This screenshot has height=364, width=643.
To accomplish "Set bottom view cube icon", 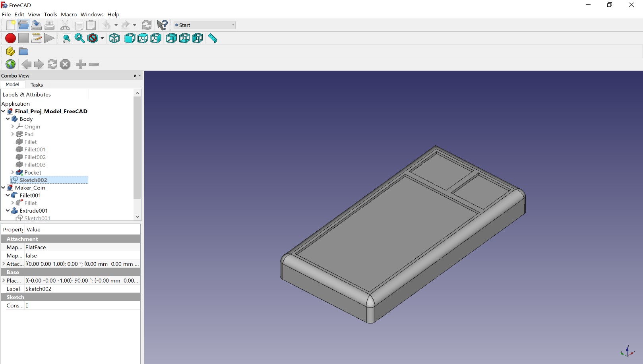I will click(x=185, y=38).
